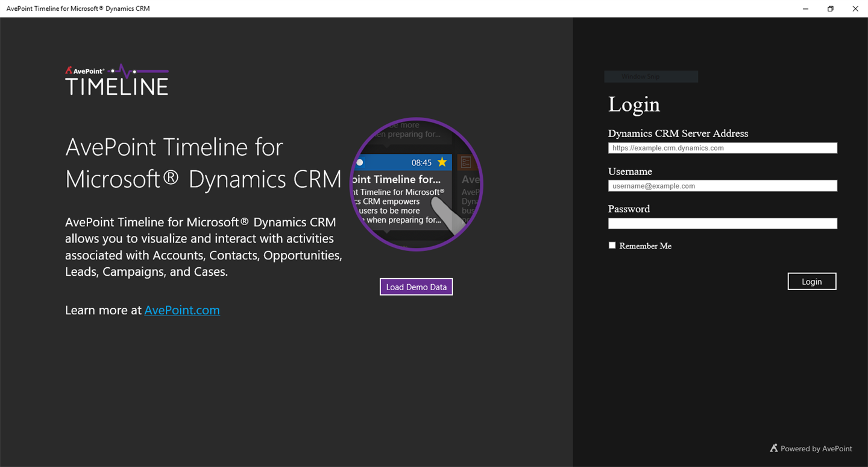Click the Remember Me label text
This screenshot has width=868, height=467.
[646, 246]
